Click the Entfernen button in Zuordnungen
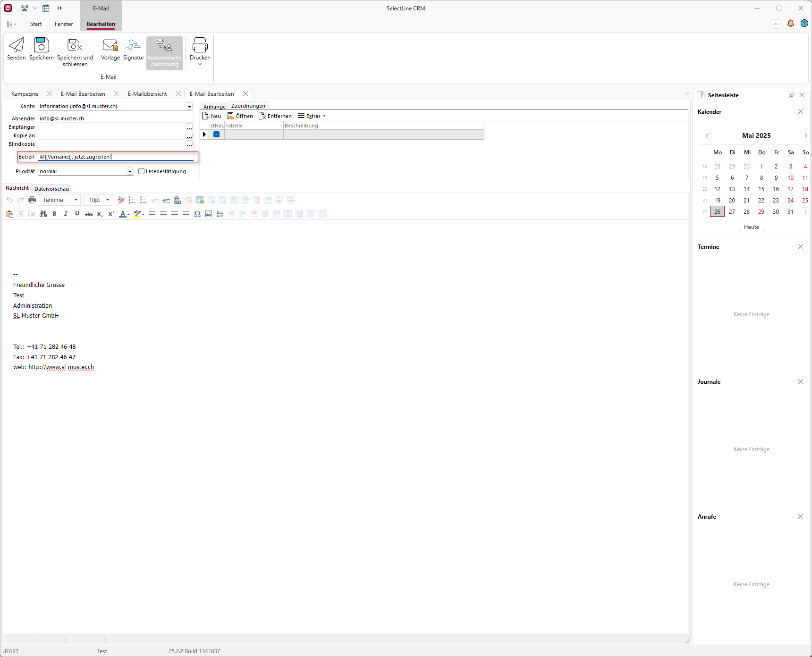 (275, 116)
